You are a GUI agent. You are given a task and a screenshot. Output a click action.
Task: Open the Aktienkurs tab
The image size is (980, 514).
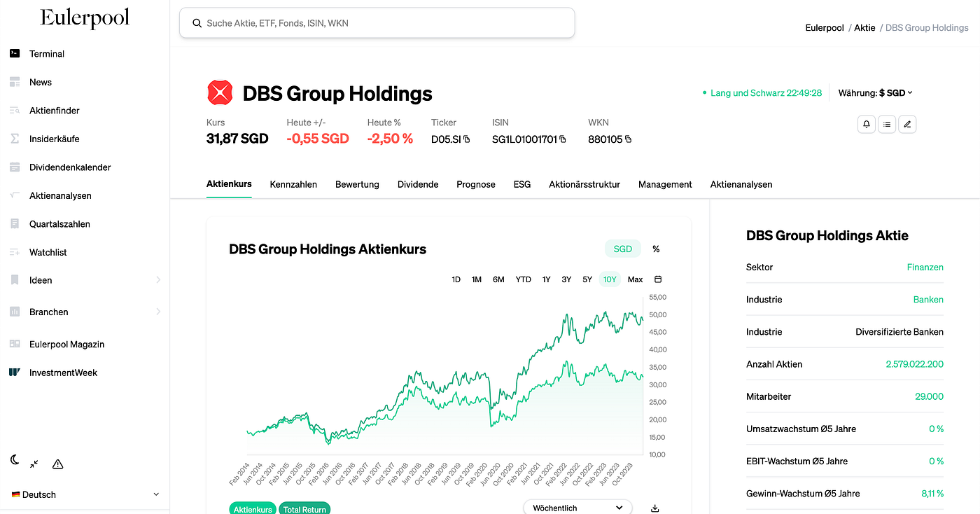coord(229,184)
